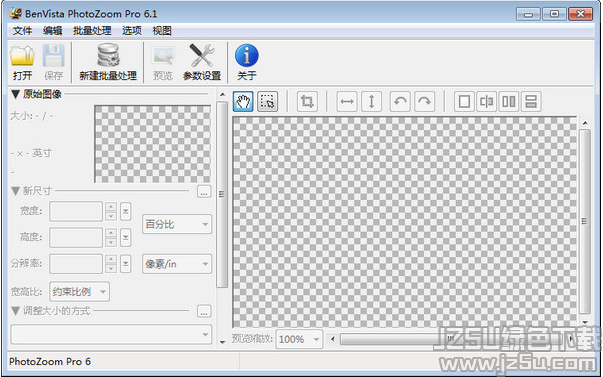Viewport: 603px width, 377px height.
Task: Open the 选项 (Options) menu
Action: pos(132,31)
